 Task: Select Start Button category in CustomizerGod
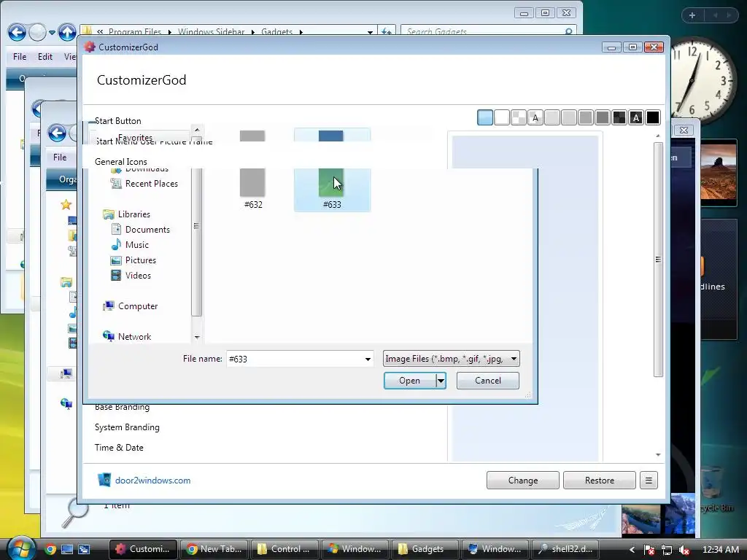117,121
